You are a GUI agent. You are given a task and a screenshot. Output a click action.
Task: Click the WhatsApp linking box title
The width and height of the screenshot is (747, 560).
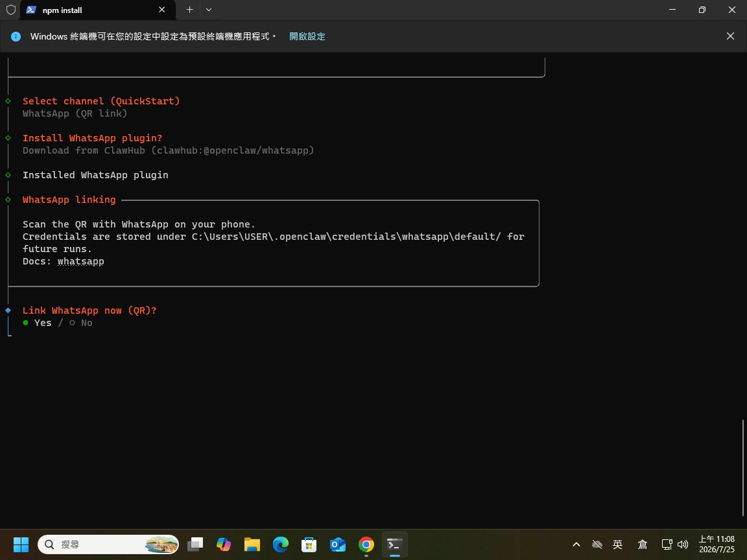click(x=69, y=200)
